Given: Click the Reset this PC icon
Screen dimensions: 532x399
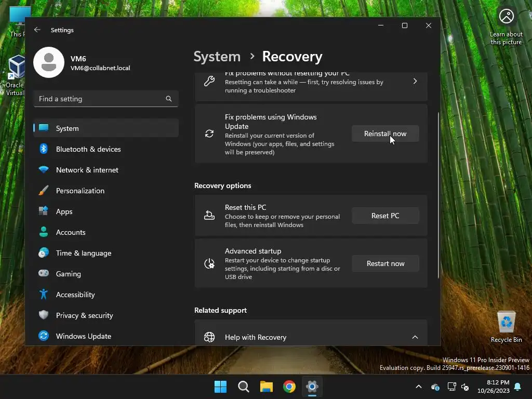Looking at the screenshot, I should [x=209, y=216].
